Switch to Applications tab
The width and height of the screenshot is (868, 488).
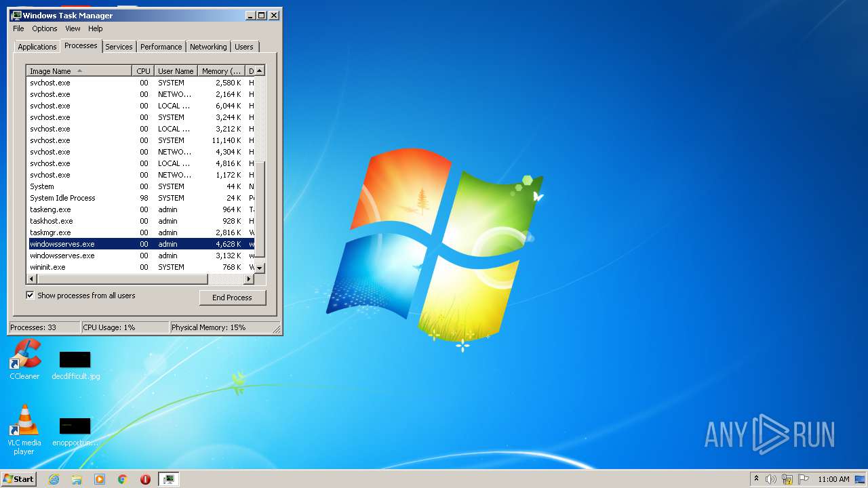(x=37, y=47)
